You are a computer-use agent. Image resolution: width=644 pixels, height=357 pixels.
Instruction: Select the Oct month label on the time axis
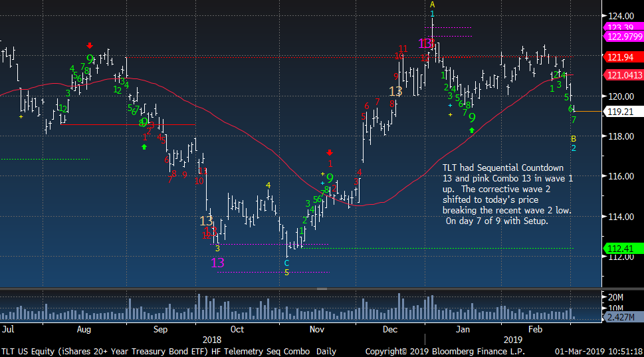[237, 330]
